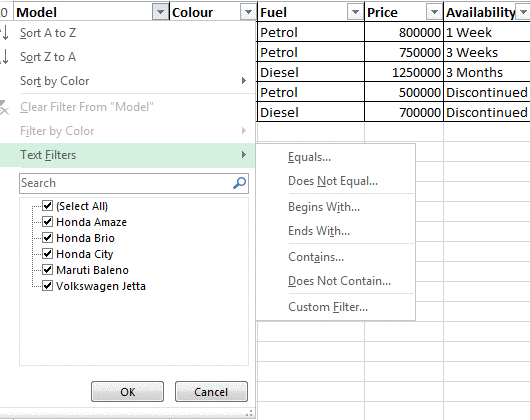This screenshot has height=420, width=530.
Task: Open the Price column filter dropdown
Action: coord(434,13)
